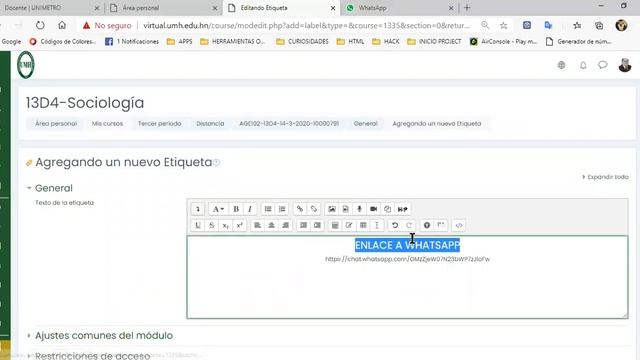Viewport: 640px width, 360px height.
Task: Open CURIOSIDADES bookmarks folder
Action: pyautogui.click(x=302, y=42)
